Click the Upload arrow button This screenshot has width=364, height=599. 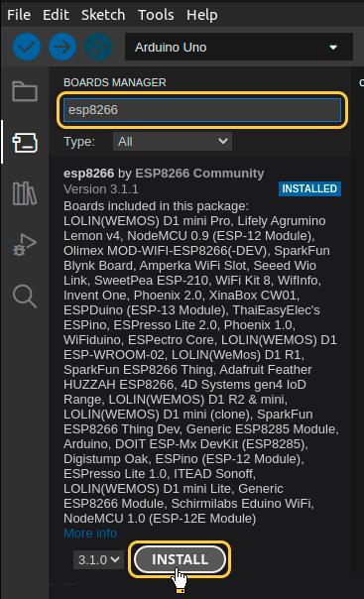pos(62,47)
